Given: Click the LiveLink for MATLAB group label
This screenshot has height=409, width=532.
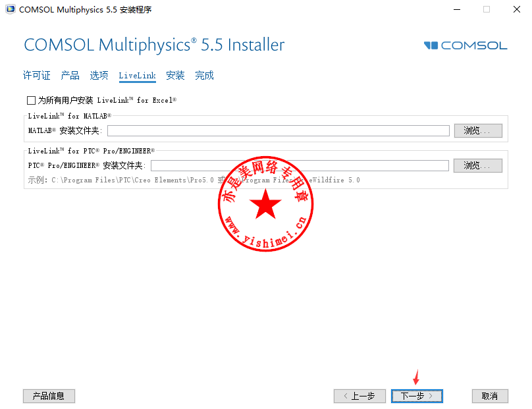Looking at the screenshot, I should pos(70,116).
